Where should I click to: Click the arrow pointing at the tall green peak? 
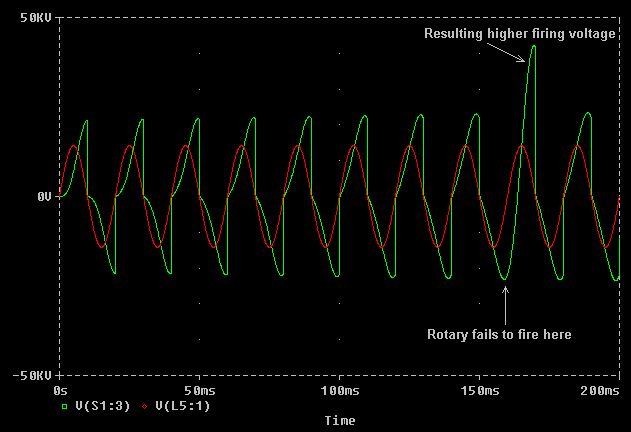[x=511, y=52]
